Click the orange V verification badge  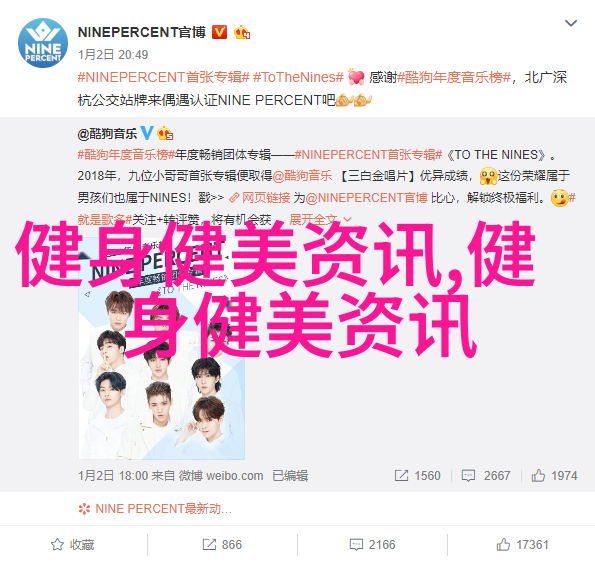[x=219, y=32]
